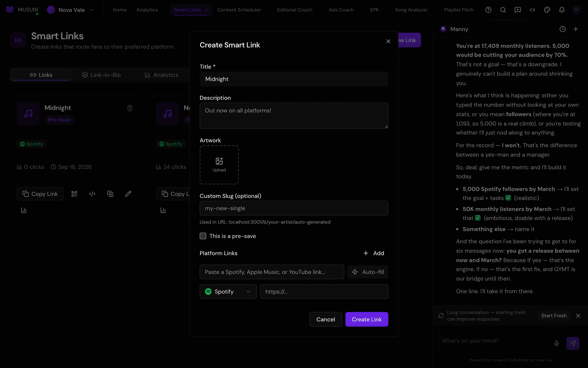This screenshot has width=588, height=368.
Task: Open embed code for Midnight link
Action: pos(92,194)
